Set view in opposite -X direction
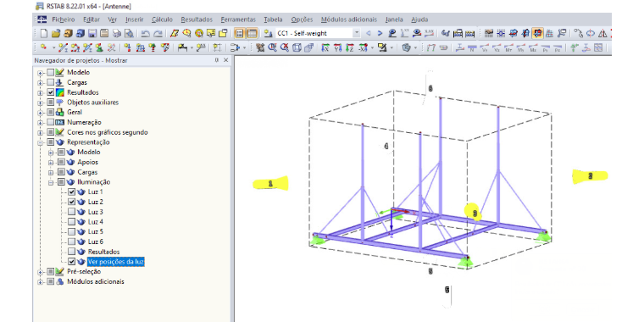The width and height of the screenshot is (644, 322). (x=363, y=47)
